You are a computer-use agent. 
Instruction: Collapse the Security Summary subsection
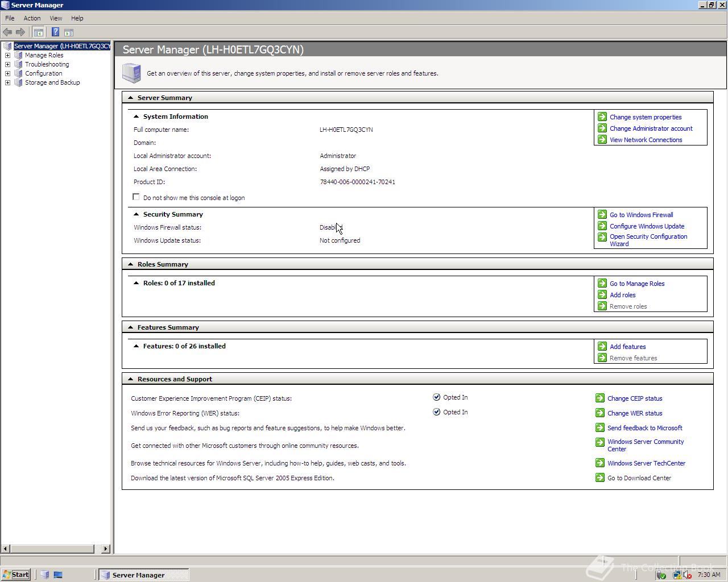[136, 214]
